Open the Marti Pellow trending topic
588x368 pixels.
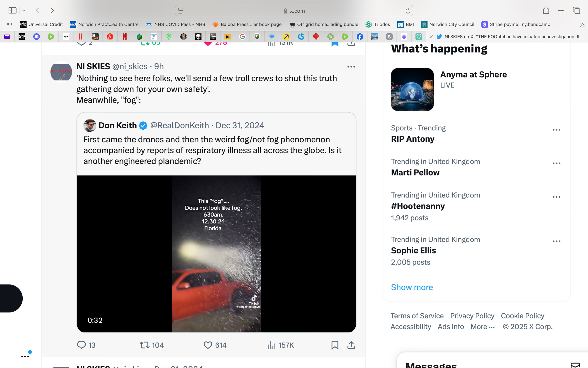pos(415,173)
